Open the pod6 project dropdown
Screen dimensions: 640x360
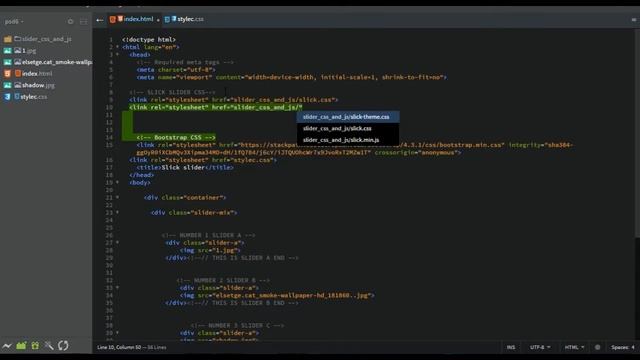[x=14, y=22]
